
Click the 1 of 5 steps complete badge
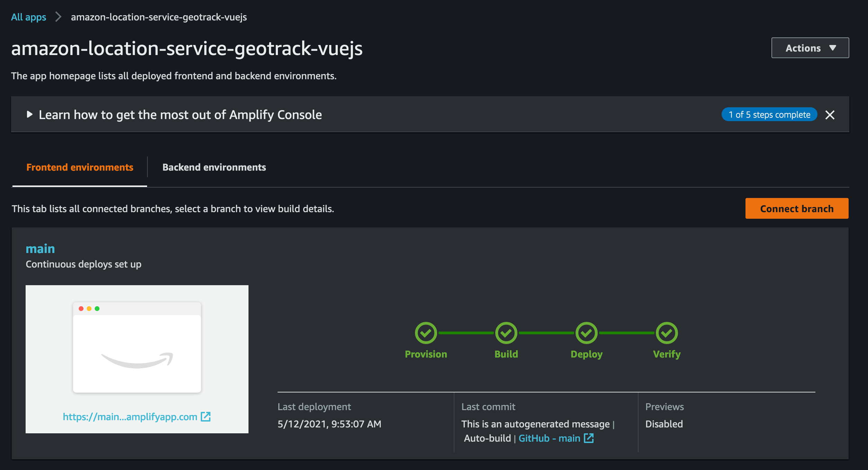click(769, 115)
